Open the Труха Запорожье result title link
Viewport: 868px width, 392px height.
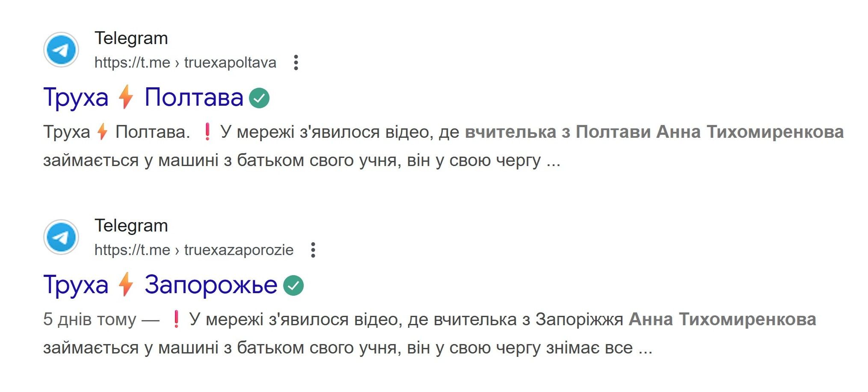211,285
